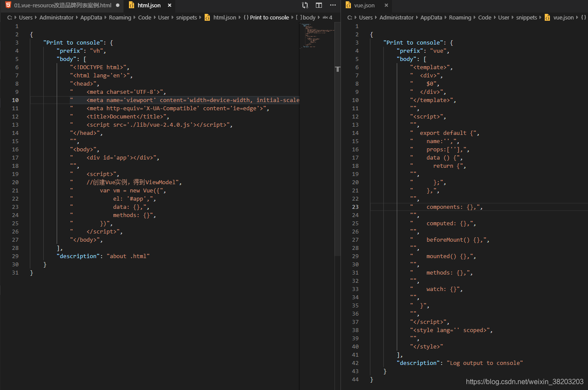The height and width of the screenshot is (390, 588).
Task: Click the $0 placeholder line in vue.json
Action: 425,83
